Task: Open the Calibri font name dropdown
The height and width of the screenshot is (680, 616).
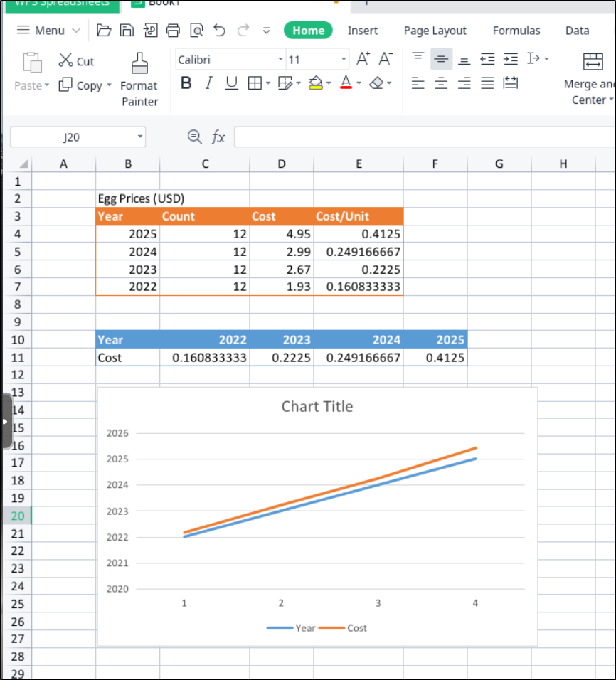Action: tap(281, 60)
